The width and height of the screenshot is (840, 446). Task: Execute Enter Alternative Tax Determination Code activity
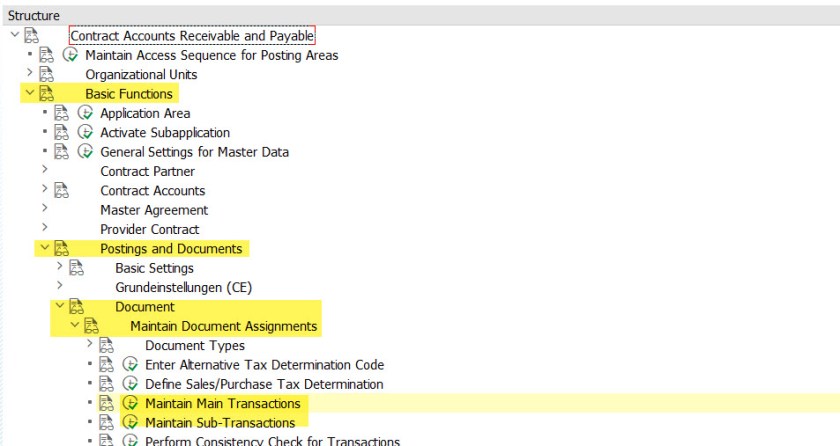pyautogui.click(x=130, y=365)
